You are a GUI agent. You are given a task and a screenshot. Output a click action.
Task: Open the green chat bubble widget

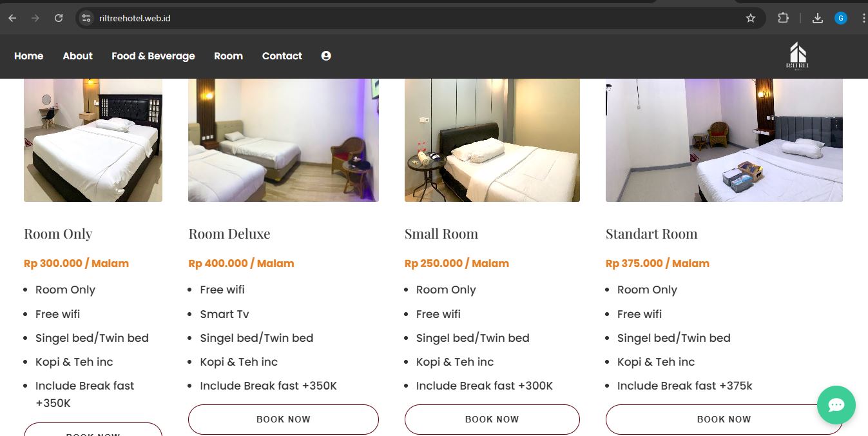pos(836,405)
